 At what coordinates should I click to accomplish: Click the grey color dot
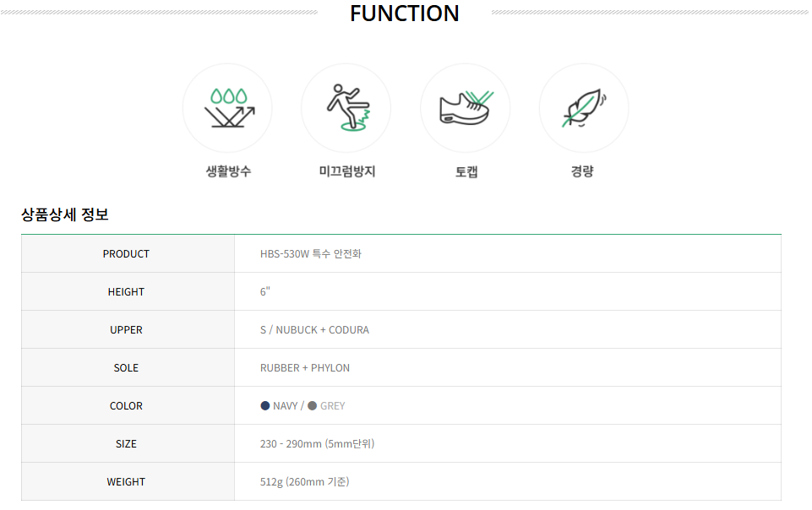(313, 406)
